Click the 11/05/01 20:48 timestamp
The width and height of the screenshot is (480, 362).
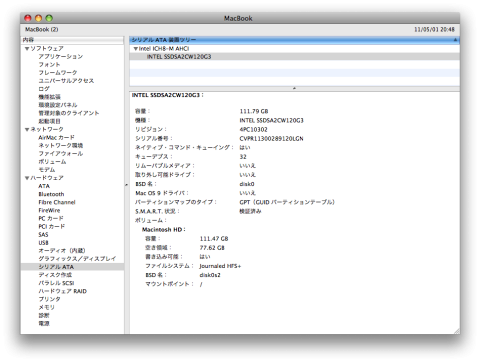434,29
